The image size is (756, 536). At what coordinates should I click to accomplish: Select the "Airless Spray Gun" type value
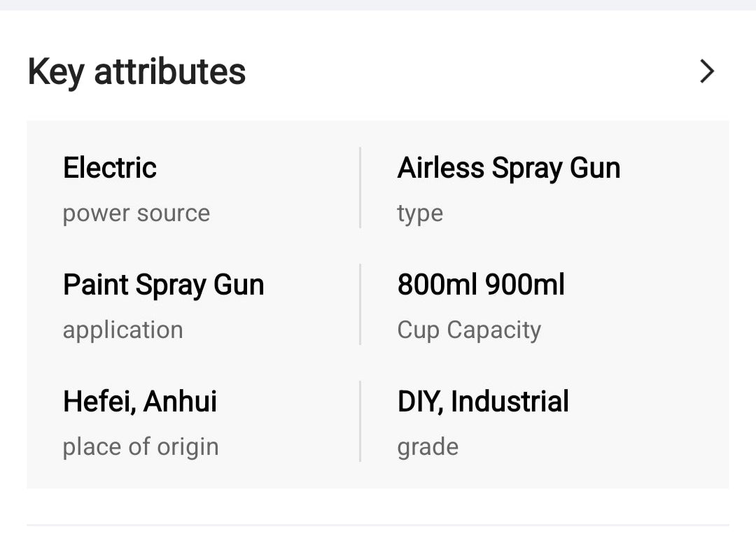[x=509, y=168]
